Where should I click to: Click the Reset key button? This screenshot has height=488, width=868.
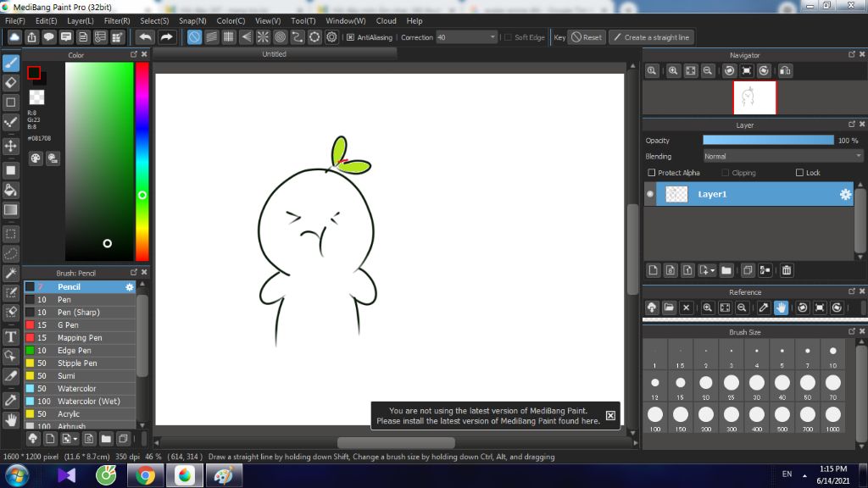coord(587,37)
